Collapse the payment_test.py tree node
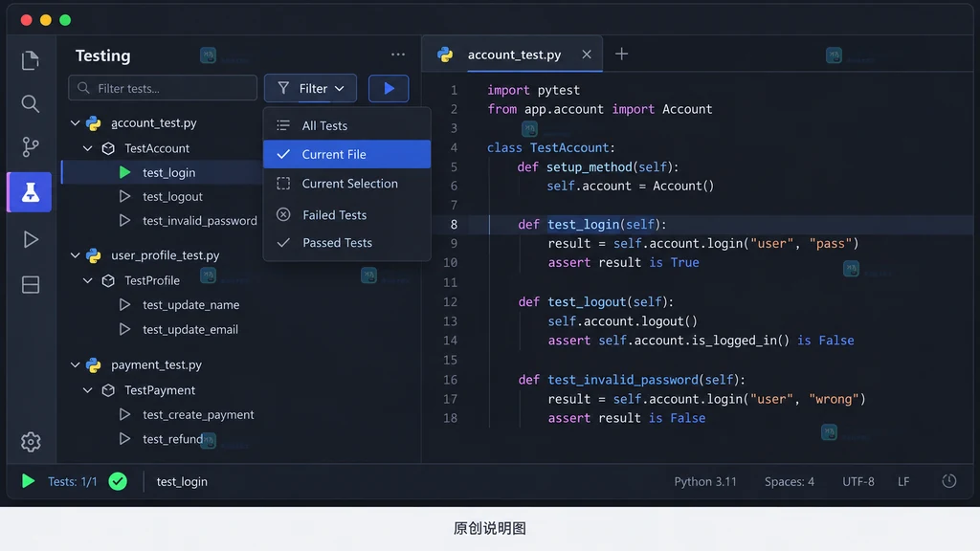 click(75, 364)
